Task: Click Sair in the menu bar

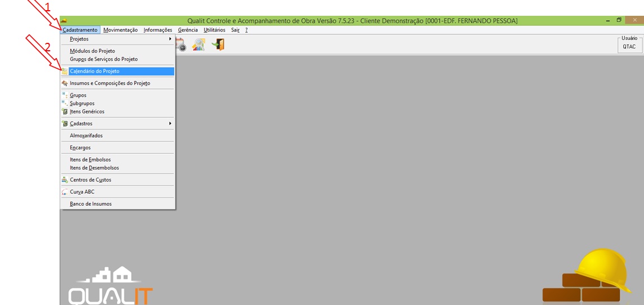Action: 235,30
